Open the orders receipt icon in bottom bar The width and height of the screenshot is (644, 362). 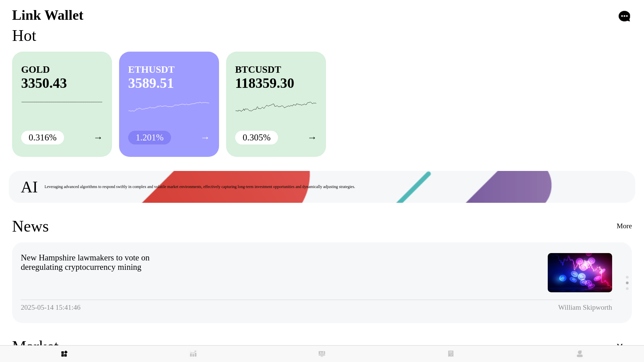click(451, 354)
